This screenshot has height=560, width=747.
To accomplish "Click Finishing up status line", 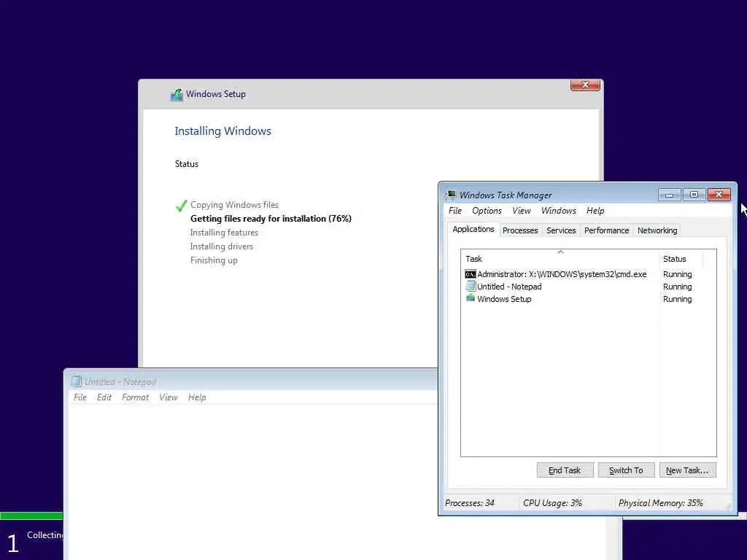I will tap(214, 260).
